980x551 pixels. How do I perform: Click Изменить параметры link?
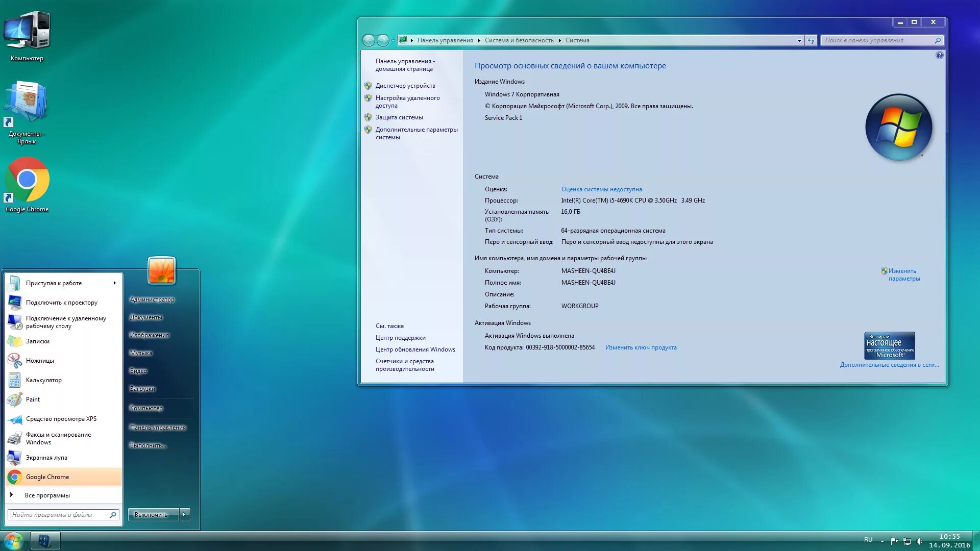(x=903, y=274)
